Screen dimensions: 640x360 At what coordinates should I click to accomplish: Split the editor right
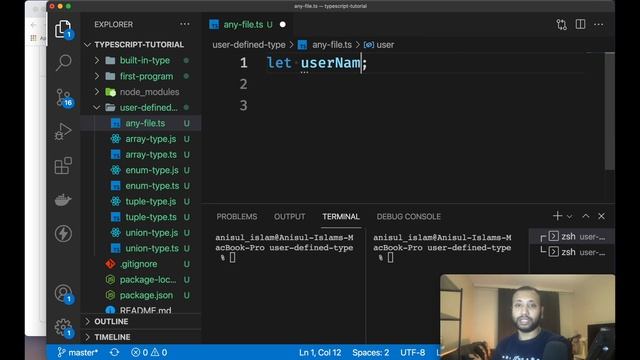pyautogui.click(x=580, y=24)
